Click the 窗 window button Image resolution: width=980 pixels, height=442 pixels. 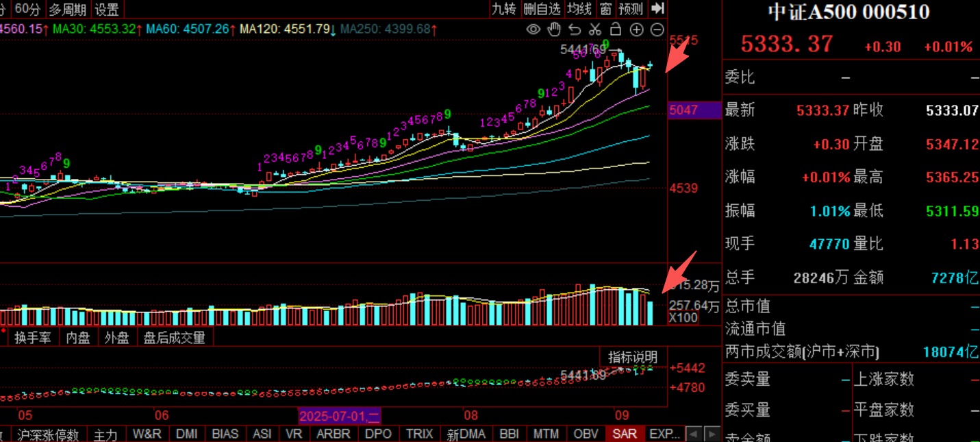coord(605,9)
